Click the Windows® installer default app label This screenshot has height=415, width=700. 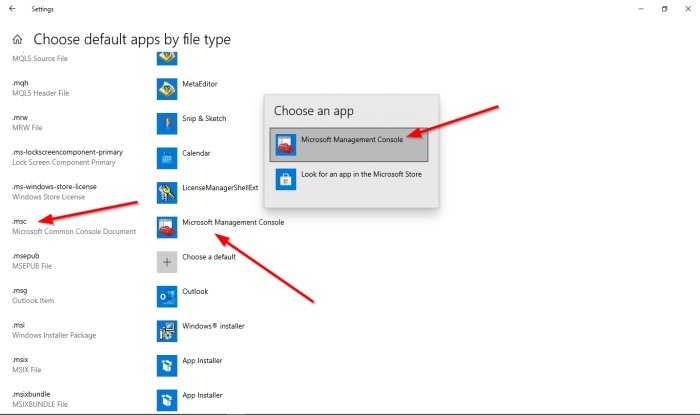click(x=213, y=326)
